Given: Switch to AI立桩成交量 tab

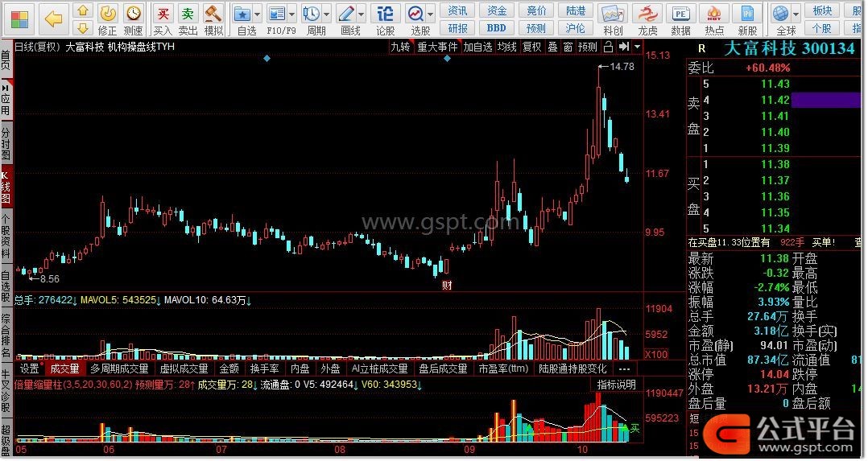Looking at the screenshot, I should (379, 368).
